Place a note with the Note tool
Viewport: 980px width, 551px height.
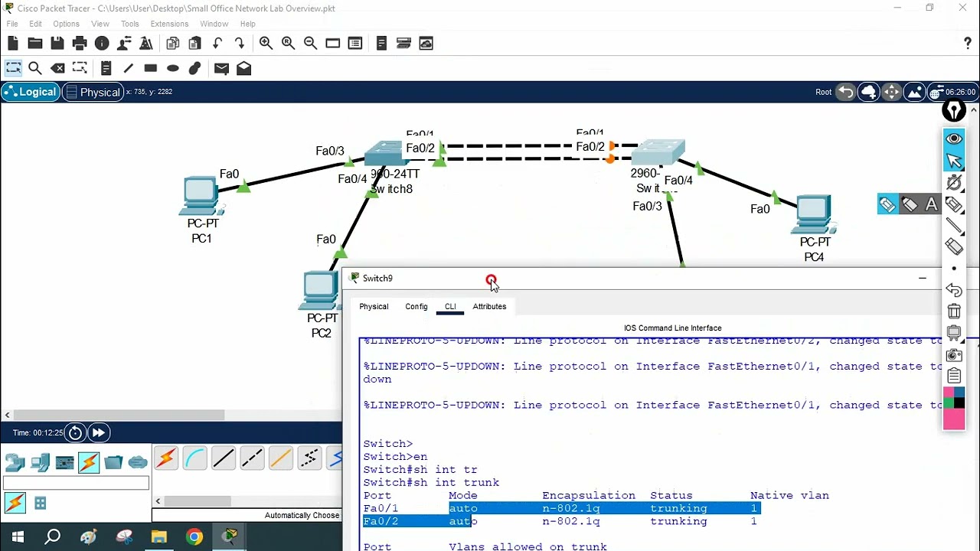pyautogui.click(x=106, y=68)
